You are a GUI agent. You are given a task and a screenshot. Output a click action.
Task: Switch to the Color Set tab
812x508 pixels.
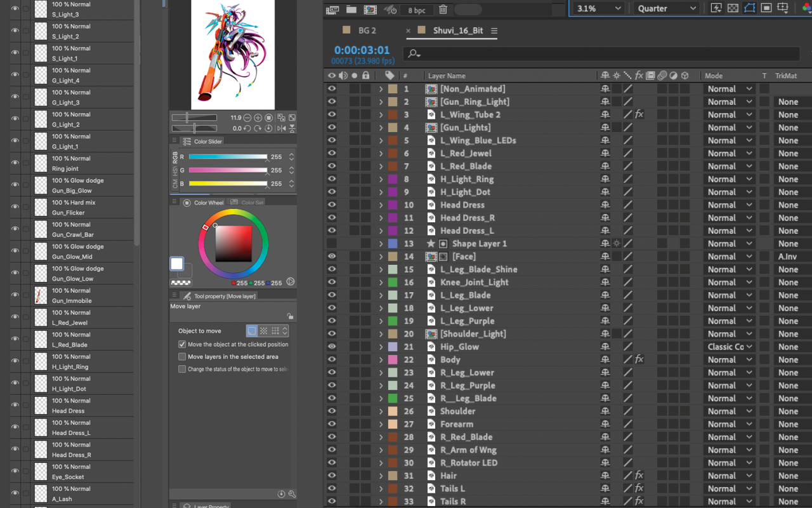[x=247, y=203]
